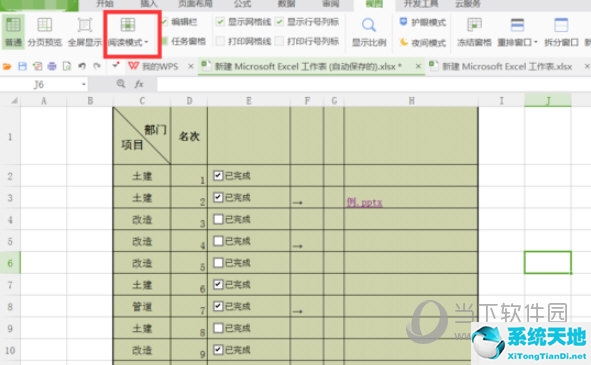Check 已完成 checkbox in row 4
591x365 pixels.
pos(218,219)
